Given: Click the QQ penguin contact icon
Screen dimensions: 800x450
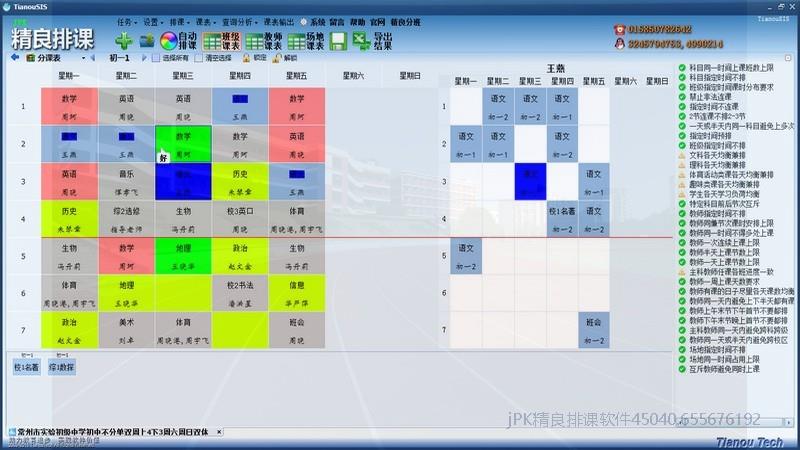Looking at the screenshot, I should [620, 44].
